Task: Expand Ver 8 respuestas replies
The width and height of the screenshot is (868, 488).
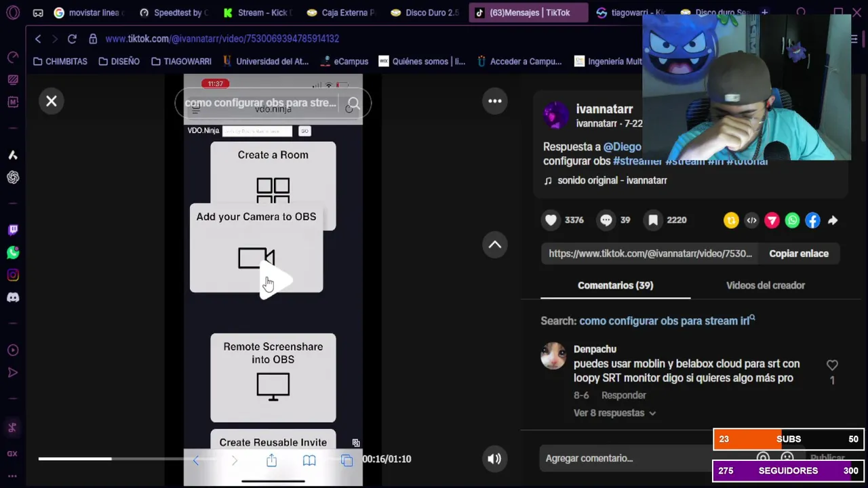Action: [x=614, y=413]
